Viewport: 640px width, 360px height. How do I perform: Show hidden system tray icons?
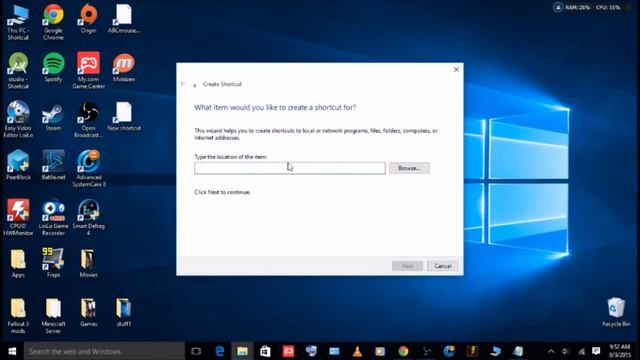point(551,351)
